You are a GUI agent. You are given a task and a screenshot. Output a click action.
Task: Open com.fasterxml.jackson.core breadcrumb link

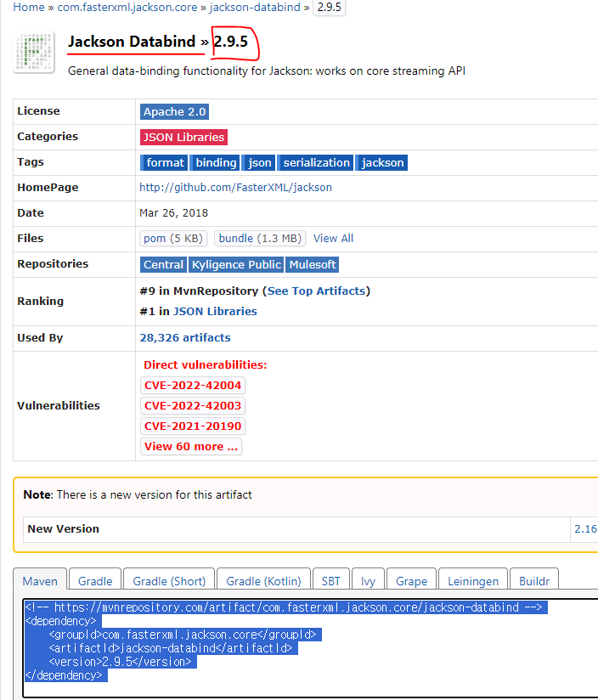(x=127, y=7)
